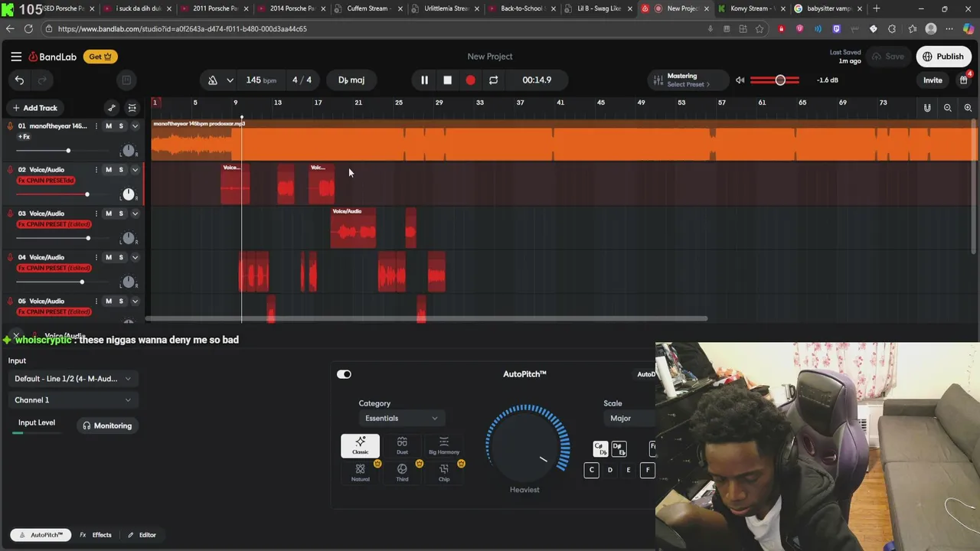Zoom out the timeline

coord(948,108)
